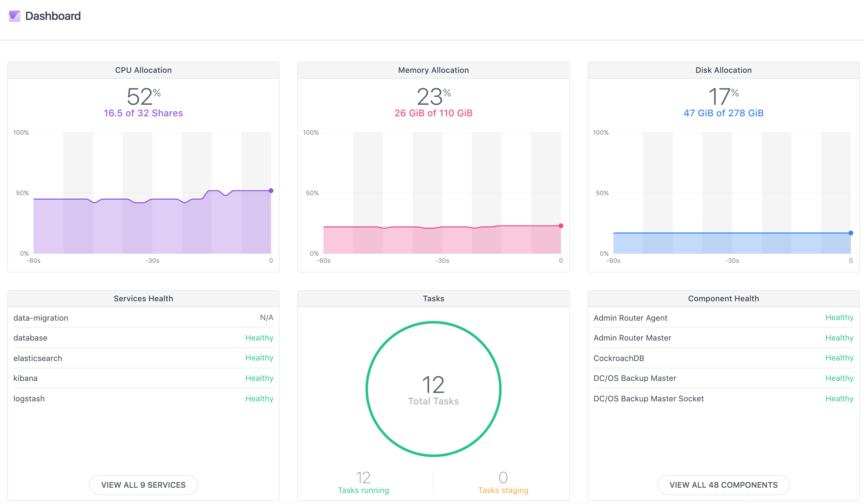The image size is (864, 504).
Task: Click the CPU Allocation panel header
Action: [143, 70]
